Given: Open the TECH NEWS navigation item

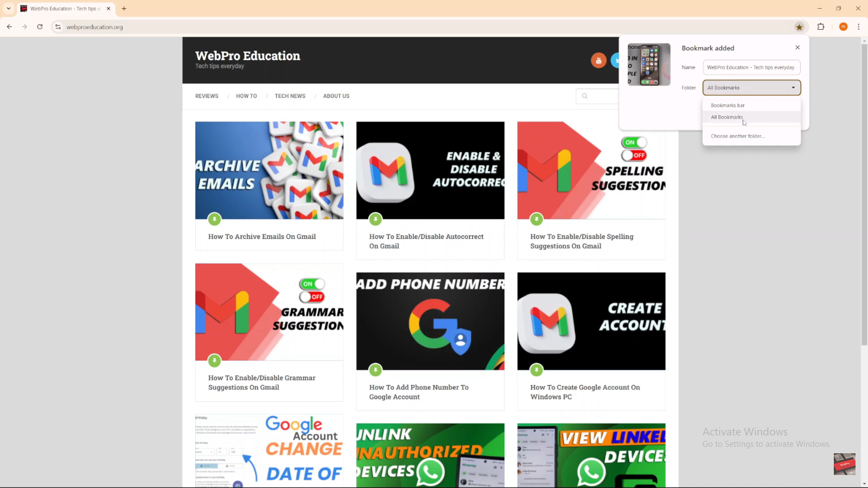Looking at the screenshot, I should pyautogui.click(x=290, y=96).
